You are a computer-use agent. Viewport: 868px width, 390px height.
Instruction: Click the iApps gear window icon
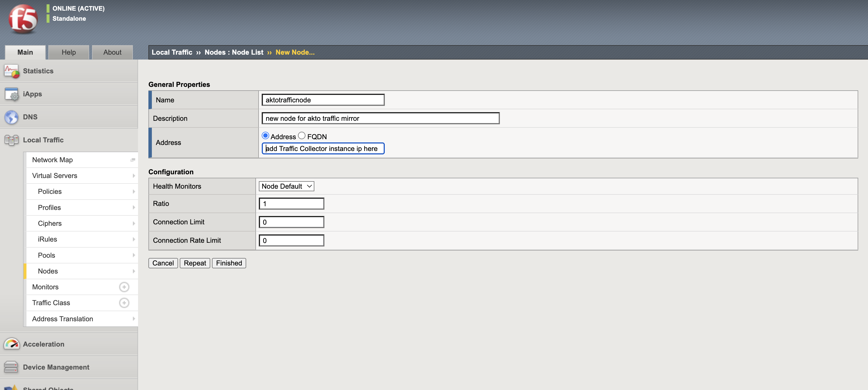click(x=12, y=94)
